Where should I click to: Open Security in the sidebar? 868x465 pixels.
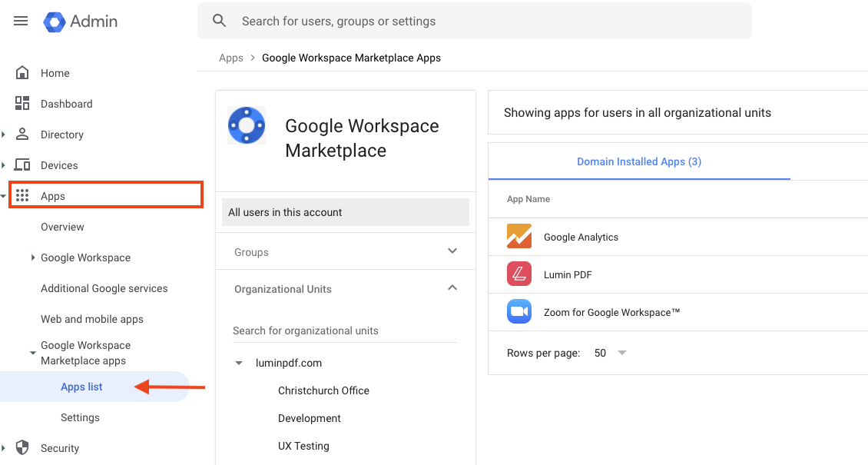tap(60, 448)
